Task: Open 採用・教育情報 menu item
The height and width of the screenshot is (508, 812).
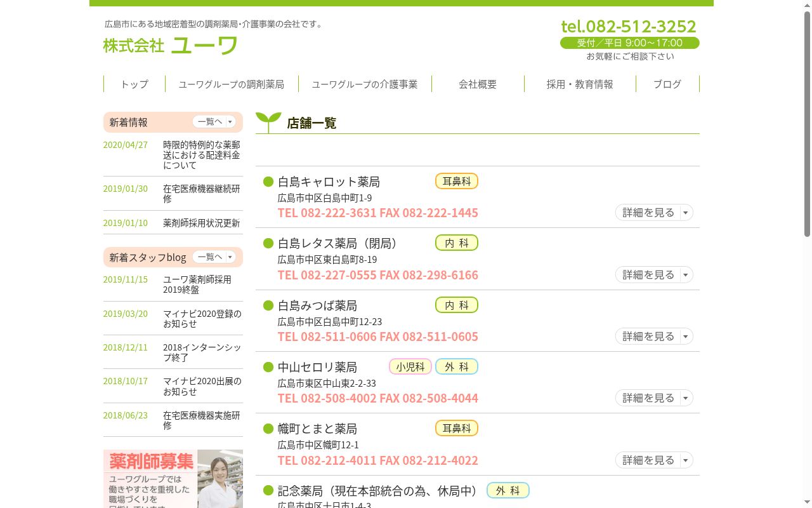Action: (x=580, y=84)
